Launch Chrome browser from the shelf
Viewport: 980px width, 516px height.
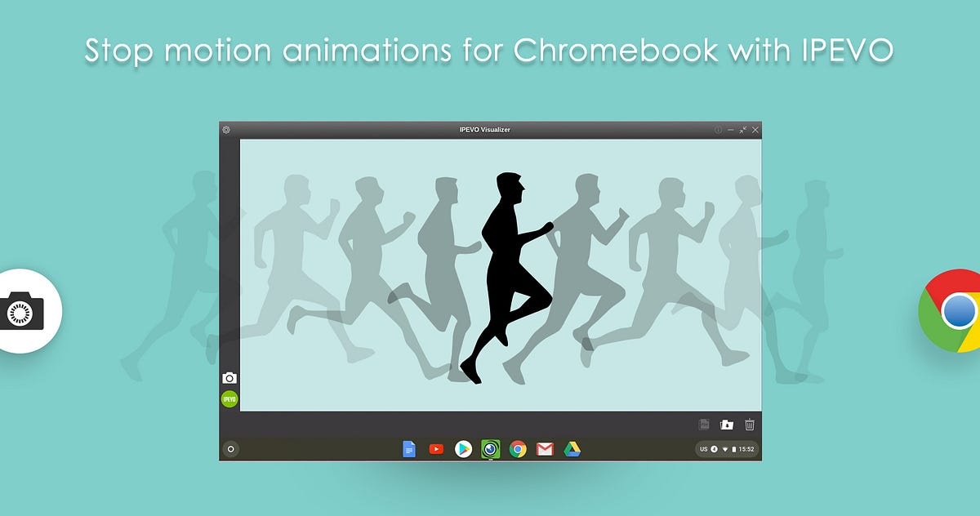point(517,448)
